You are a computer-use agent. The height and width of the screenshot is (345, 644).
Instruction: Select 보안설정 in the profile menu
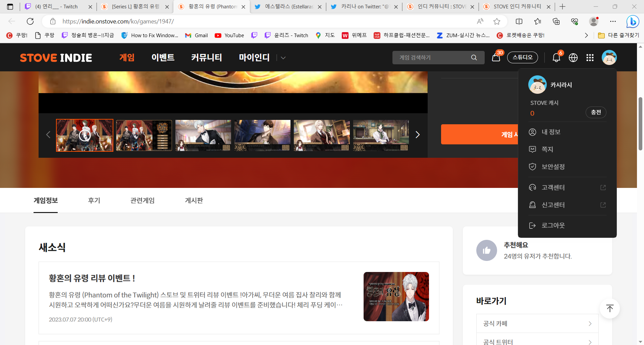[x=553, y=166]
